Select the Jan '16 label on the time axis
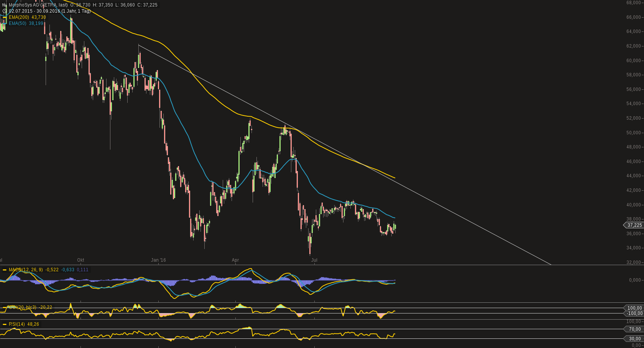 pos(159,260)
